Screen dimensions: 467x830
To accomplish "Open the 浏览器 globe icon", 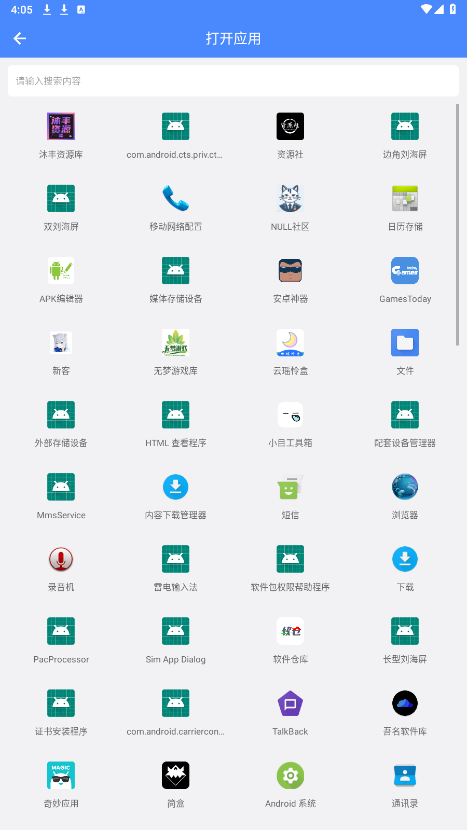I will [x=405, y=487].
